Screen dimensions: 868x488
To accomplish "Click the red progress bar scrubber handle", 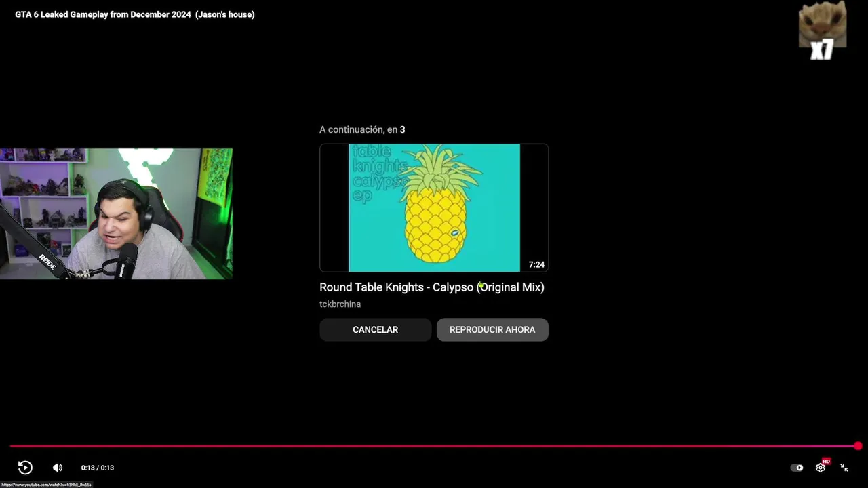I will pos(858,446).
